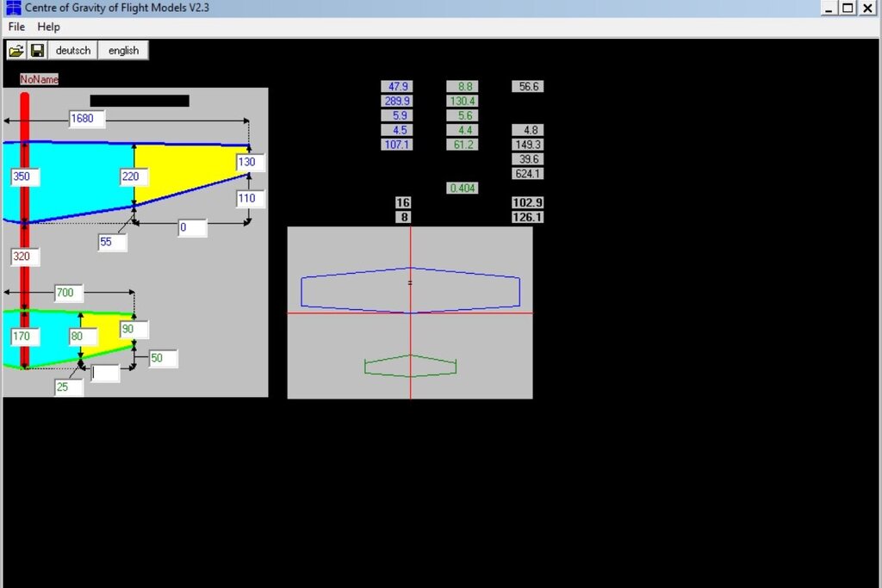Screen dimensions: 882x588
Task: Click the NoName model name label
Action: [x=40, y=79]
